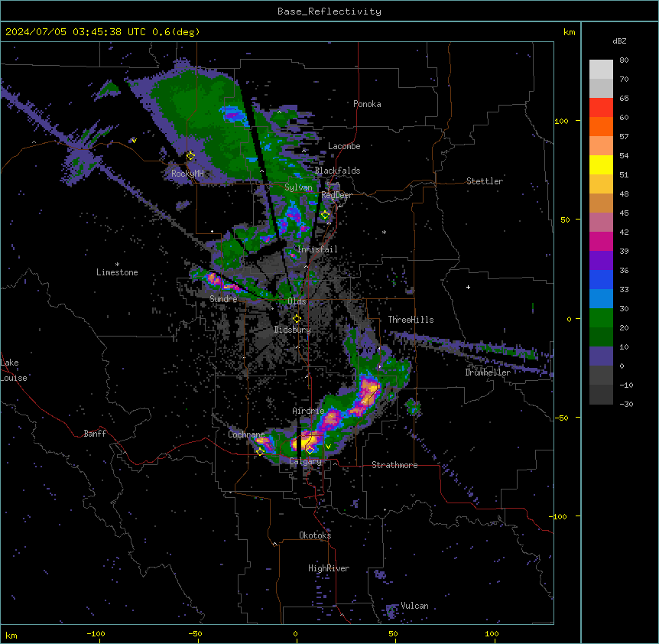The width and height of the screenshot is (659, 644).
Task: Click the magenta 39-42 dBZ legend swatch
Action: point(601,241)
